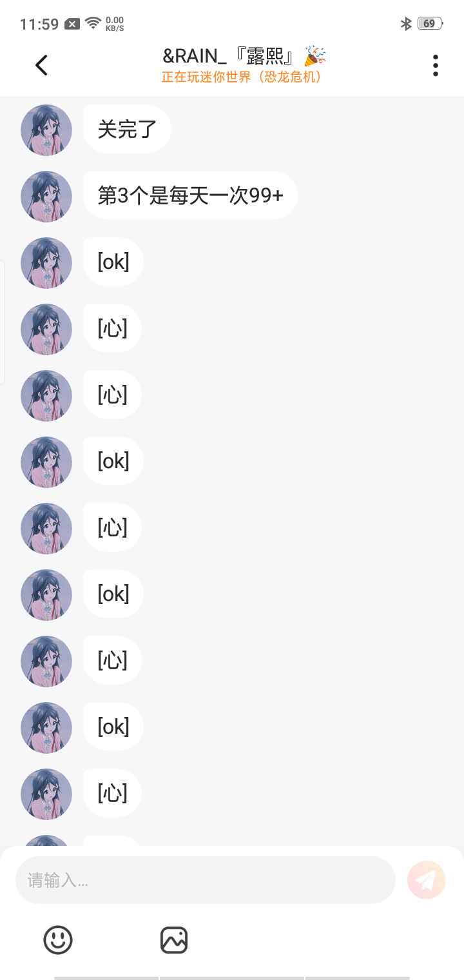Image resolution: width=464 pixels, height=980 pixels.
Task: Select the 关完了 message bubble
Action: [x=127, y=129]
